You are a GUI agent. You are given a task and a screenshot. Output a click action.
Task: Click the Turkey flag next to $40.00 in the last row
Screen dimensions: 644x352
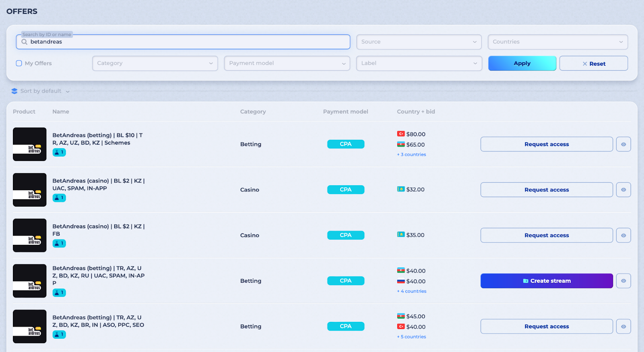pyautogui.click(x=401, y=327)
